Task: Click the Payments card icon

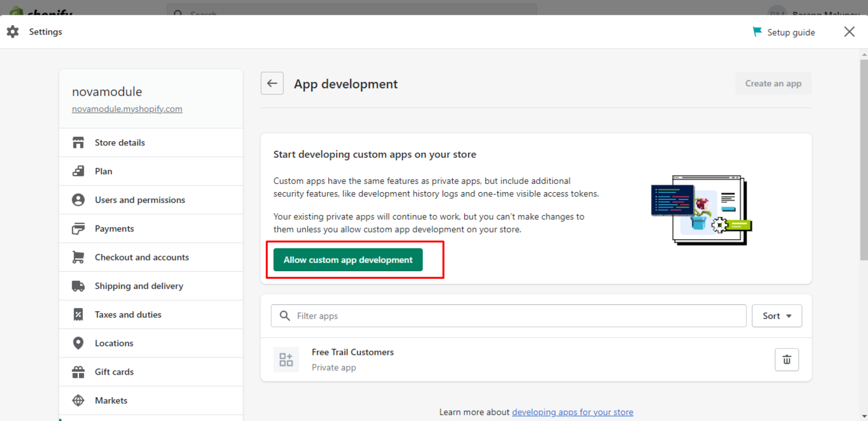Action: tap(78, 228)
